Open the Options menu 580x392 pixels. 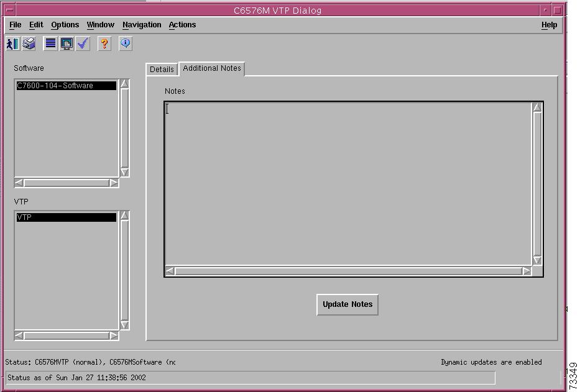point(65,25)
